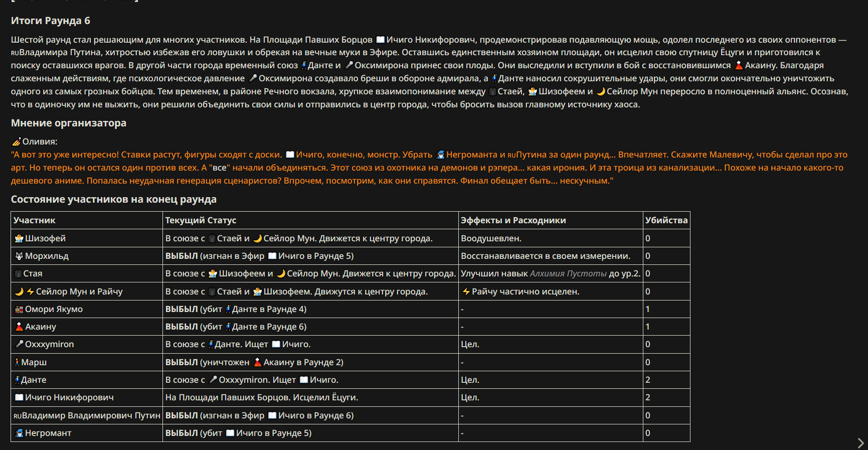Click the emoji icon beside Марш
The height and width of the screenshot is (450, 868).
click(17, 362)
